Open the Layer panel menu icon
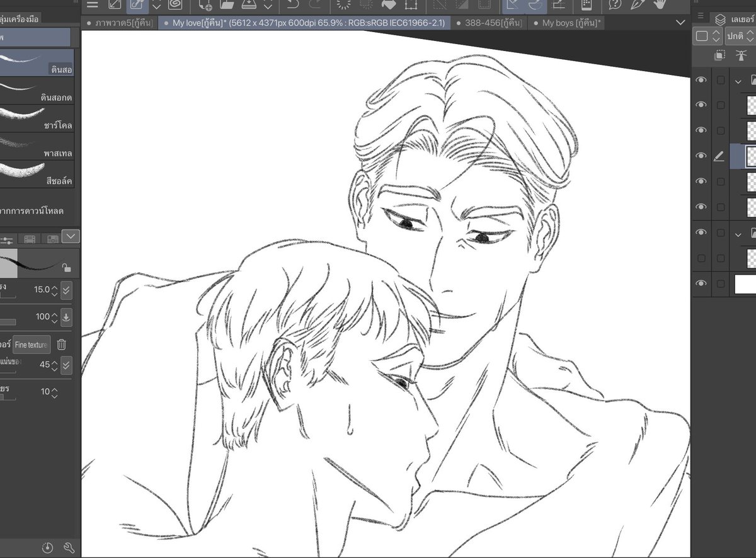This screenshot has width=756, height=558. (701, 16)
